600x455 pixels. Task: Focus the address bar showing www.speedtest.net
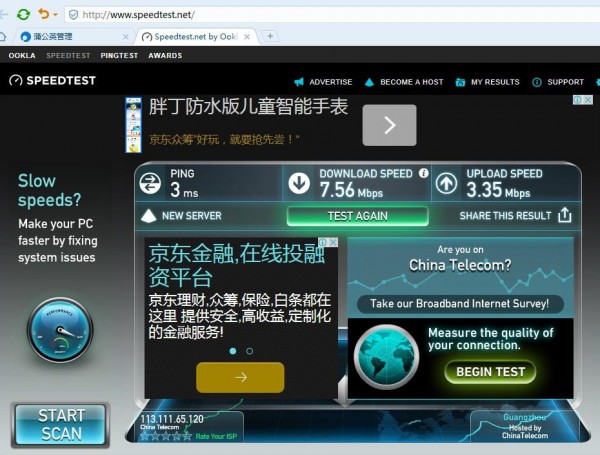(x=332, y=15)
